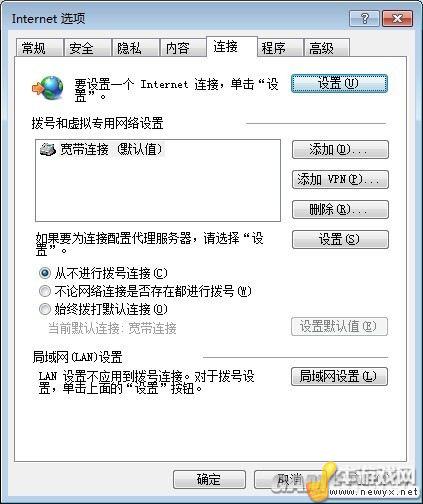Image resolution: width=423 pixels, height=504 pixels.
Task: Click the modem icon beside 宽带连接
Action: click(x=48, y=149)
